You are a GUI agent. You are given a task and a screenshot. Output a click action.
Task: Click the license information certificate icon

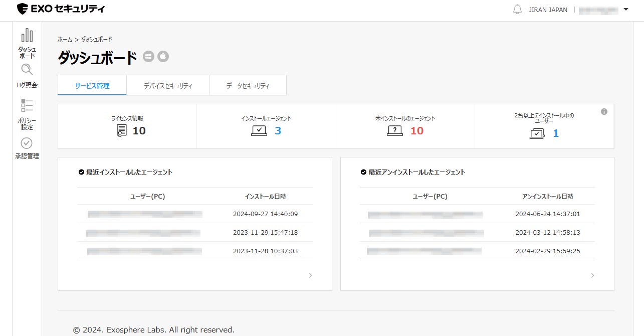coord(121,131)
